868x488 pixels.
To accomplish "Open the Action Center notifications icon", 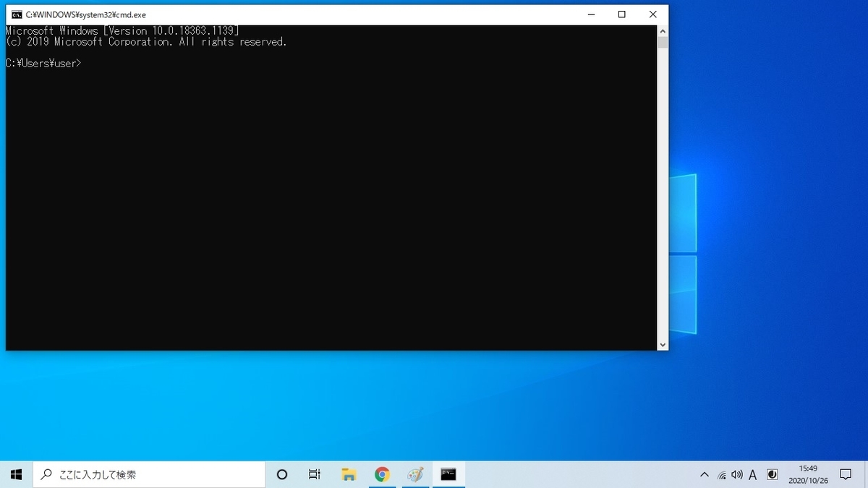I will (846, 475).
